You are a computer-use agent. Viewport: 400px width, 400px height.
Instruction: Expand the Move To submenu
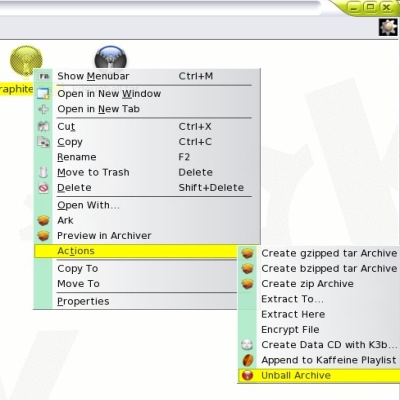(136, 284)
